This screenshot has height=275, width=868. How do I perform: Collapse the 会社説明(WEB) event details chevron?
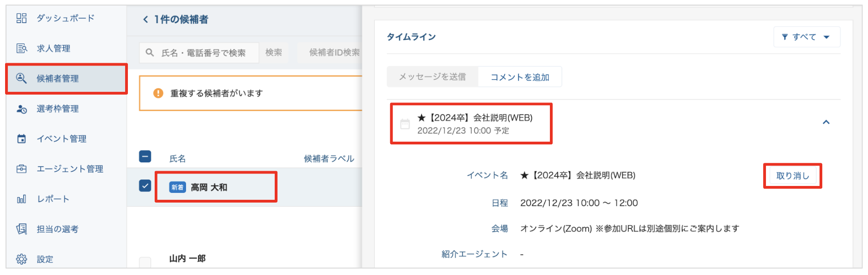click(x=826, y=122)
